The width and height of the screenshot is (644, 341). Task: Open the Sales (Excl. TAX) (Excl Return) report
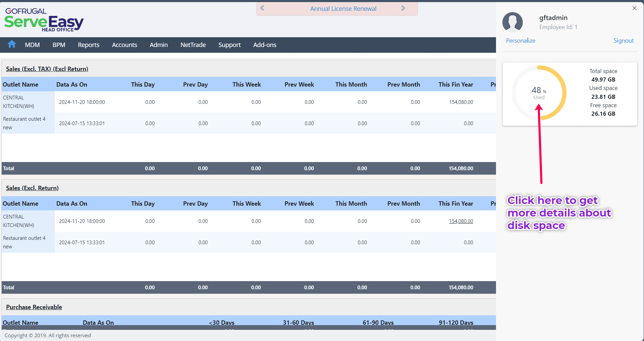click(47, 69)
